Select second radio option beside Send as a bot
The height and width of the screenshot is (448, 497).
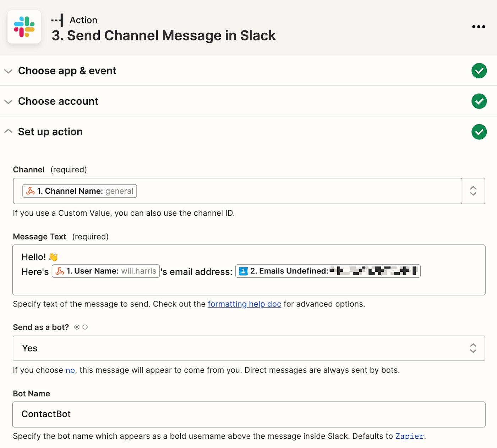[85, 327]
